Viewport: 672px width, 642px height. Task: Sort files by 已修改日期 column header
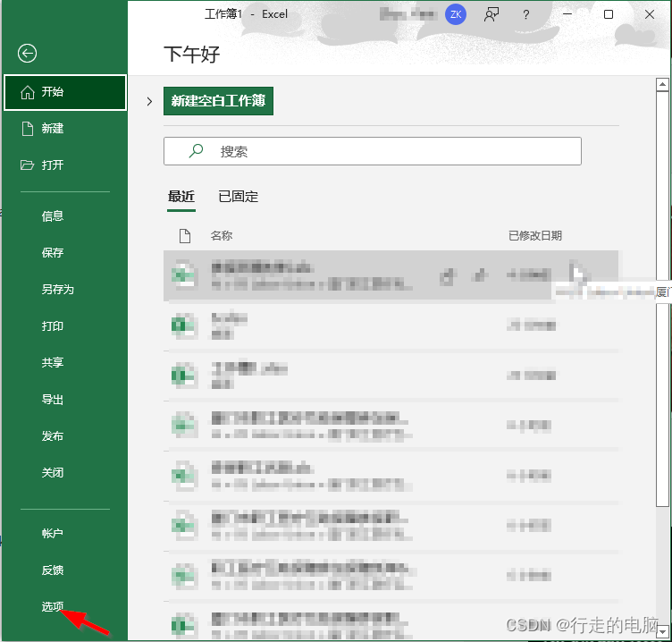(535, 235)
